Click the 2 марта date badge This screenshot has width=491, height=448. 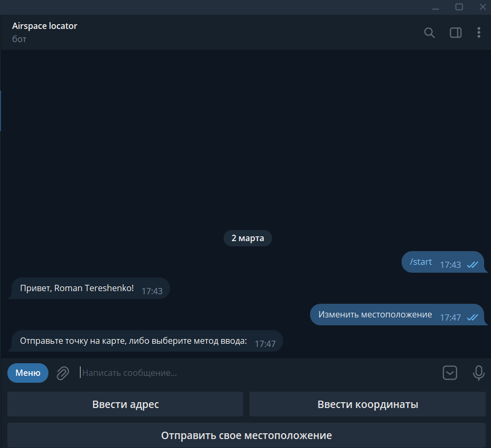coord(247,238)
